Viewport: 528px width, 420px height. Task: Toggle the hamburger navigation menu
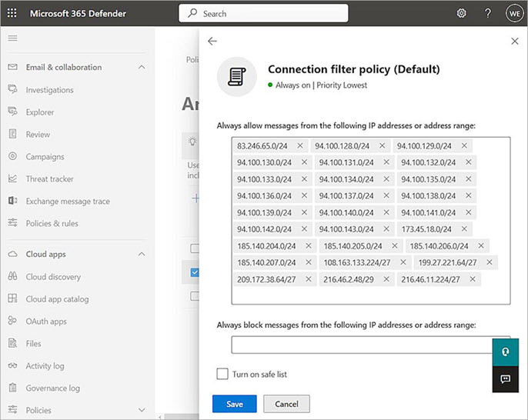(x=13, y=38)
